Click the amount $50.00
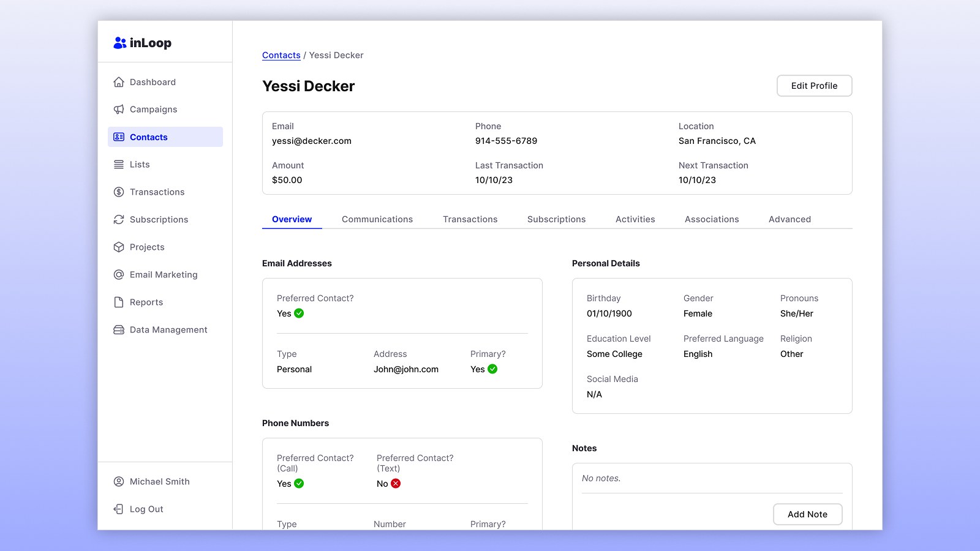The height and width of the screenshot is (551, 980). coord(287,180)
